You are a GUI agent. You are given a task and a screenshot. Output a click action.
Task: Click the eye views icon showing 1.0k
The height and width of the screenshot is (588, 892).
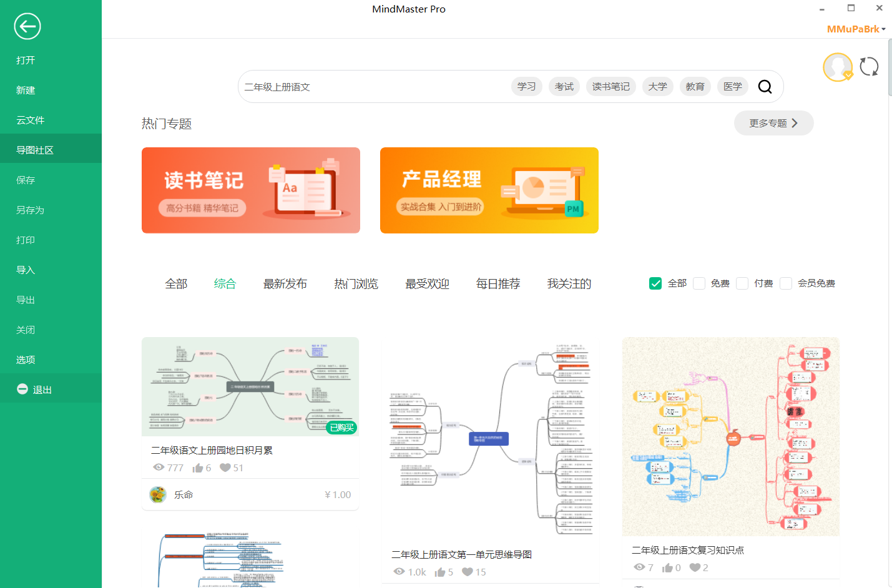tap(399, 572)
